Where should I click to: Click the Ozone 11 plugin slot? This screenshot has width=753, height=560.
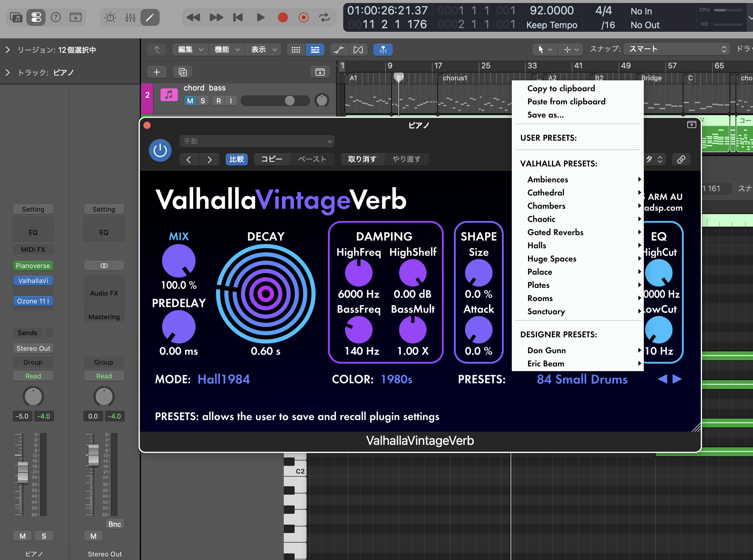(33, 301)
